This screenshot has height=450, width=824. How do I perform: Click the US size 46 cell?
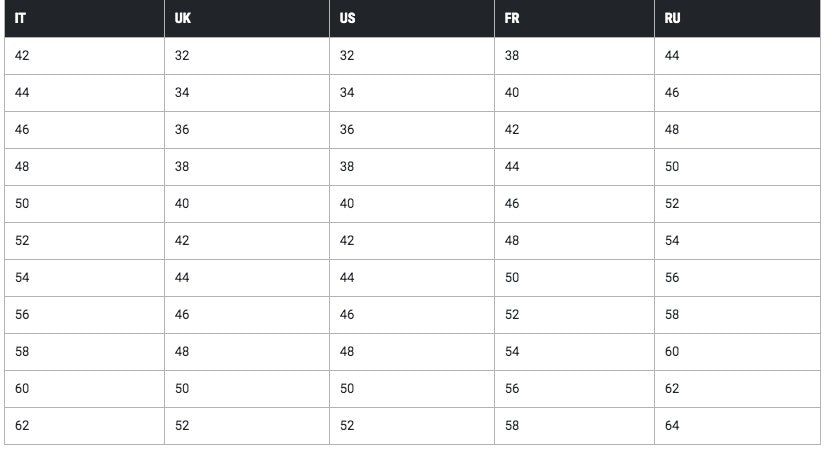pos(347,315)
